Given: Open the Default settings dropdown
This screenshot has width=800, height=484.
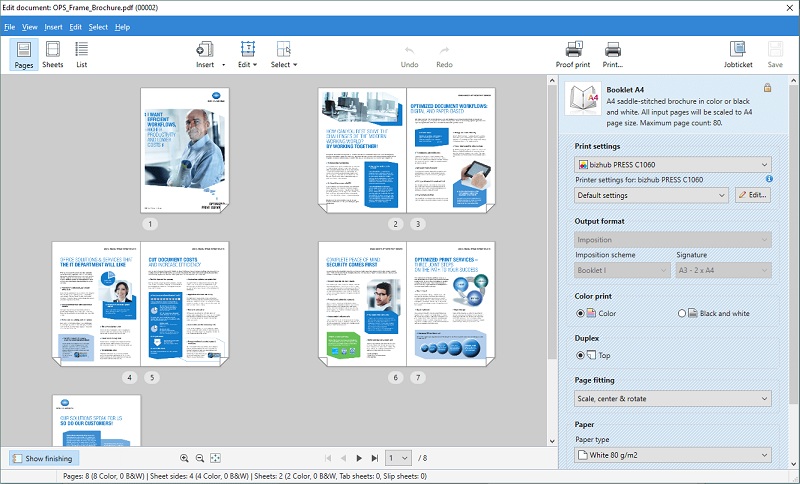Looking at the screenshot, I should coord(651,195).
